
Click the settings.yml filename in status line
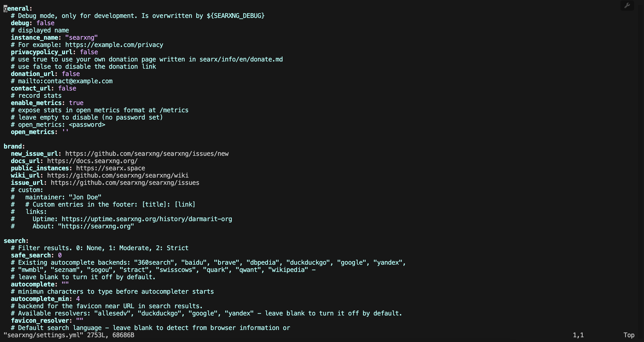tap(44, 335)
